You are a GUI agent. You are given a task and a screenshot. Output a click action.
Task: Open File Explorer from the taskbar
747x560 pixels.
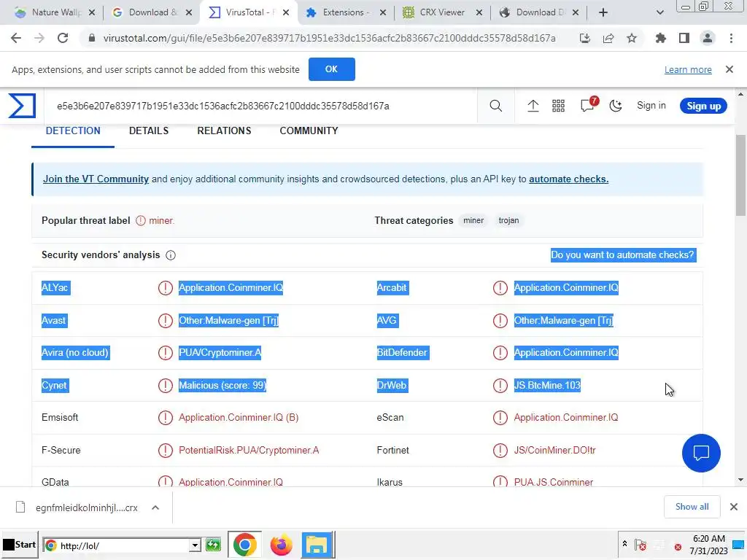coord(317,545)
